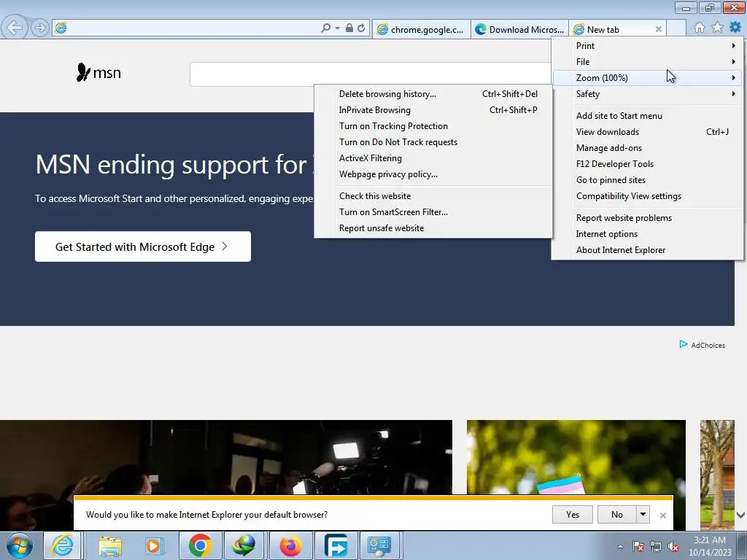Open the dropdown arrow beside No
The image size is (747, 560).
[643, 515]
